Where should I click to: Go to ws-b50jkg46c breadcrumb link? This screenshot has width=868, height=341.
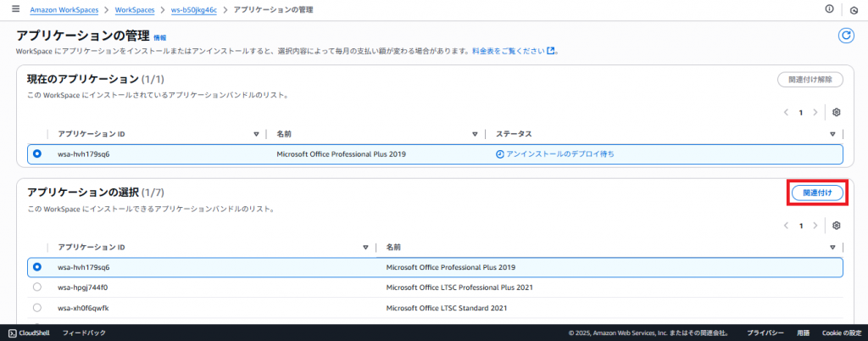click(x=193, y=9)
